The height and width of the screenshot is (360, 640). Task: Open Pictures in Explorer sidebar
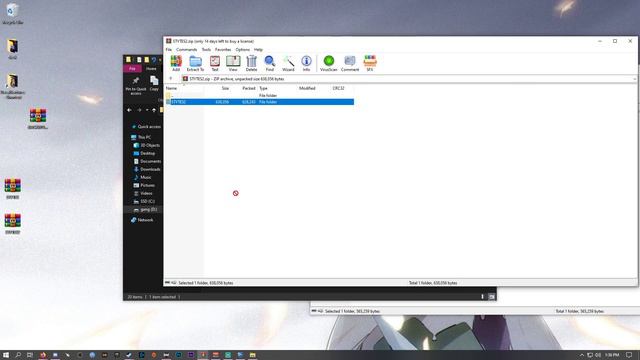point(144,185)
